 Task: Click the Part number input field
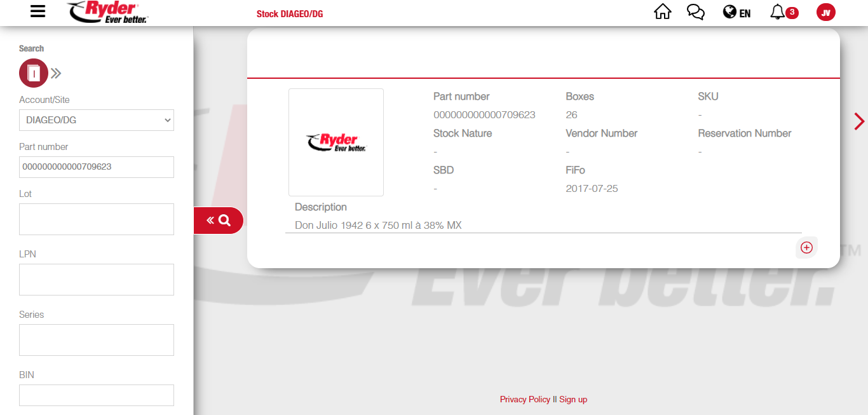tap(97, 167)
